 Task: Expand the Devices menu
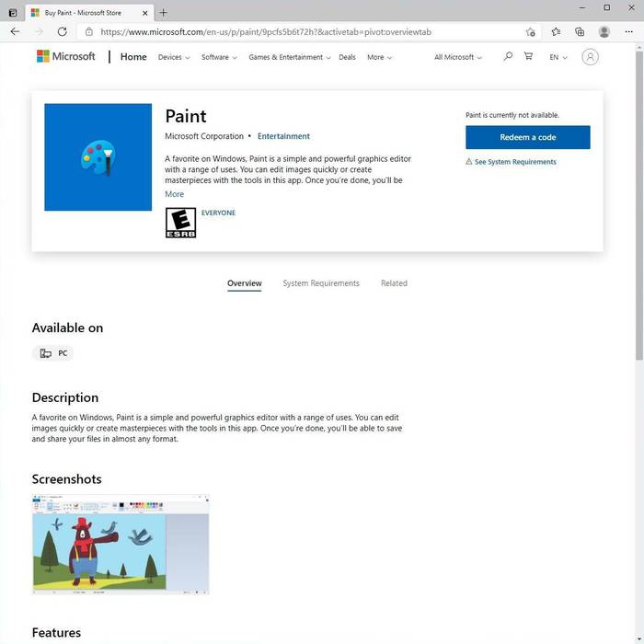click(174, 57)
